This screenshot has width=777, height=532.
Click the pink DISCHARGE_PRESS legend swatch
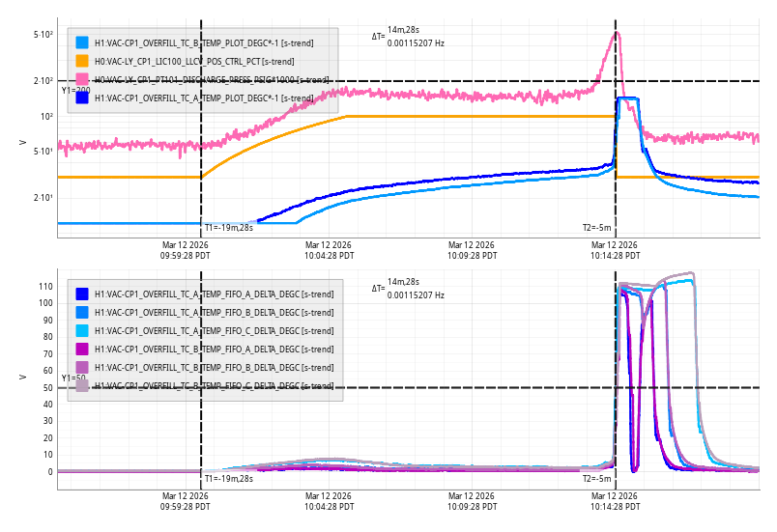pyautogui.click(x=82, y=79)
